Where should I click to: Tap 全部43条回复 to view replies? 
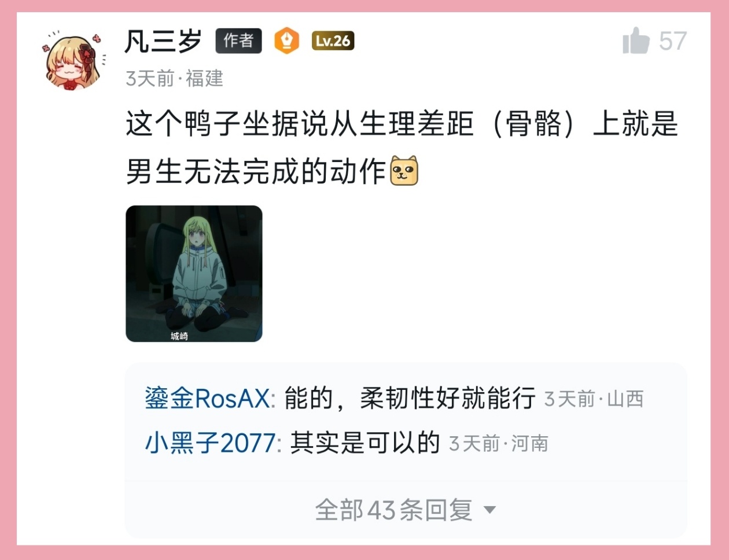(394, 510)
